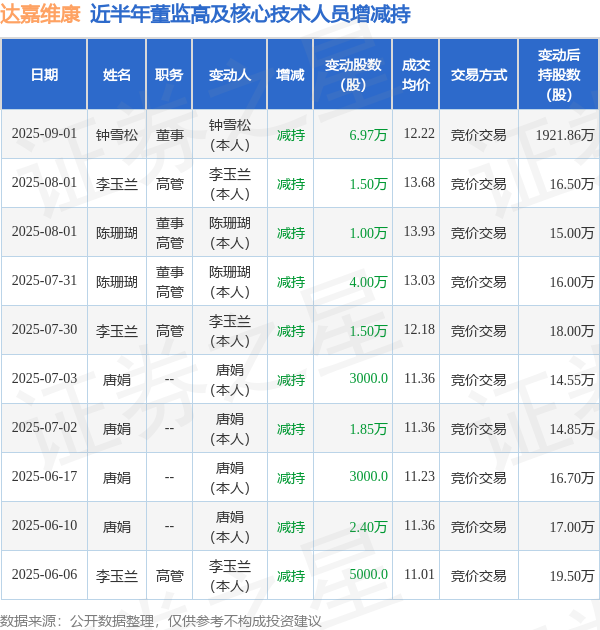Click the 变动股数(股) column header
600x630 pixels.
pos(353,75)
